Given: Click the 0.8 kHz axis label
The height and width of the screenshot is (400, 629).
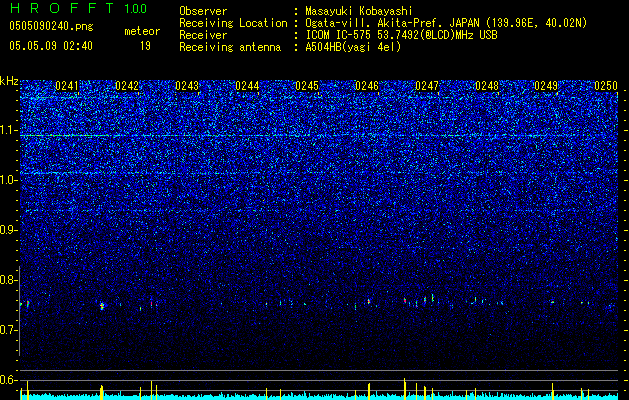Looking at the screenshot, I should point(8,280).
